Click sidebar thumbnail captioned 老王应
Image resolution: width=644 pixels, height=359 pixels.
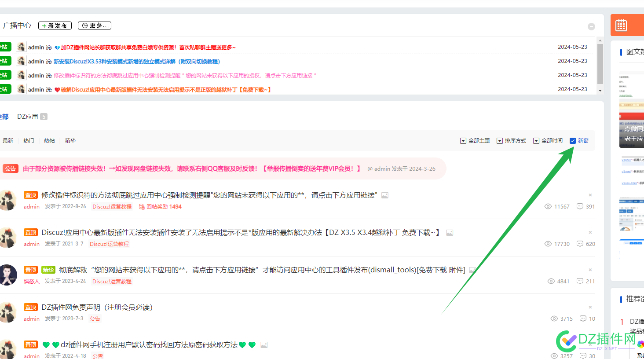coord(632,110)
